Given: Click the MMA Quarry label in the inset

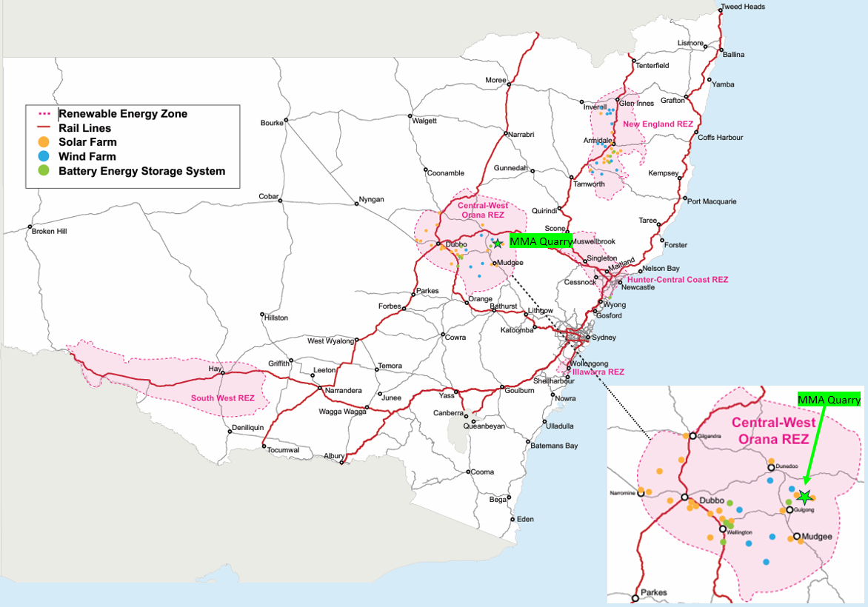Looking at the screenshot, I should (x=829, y=400).
